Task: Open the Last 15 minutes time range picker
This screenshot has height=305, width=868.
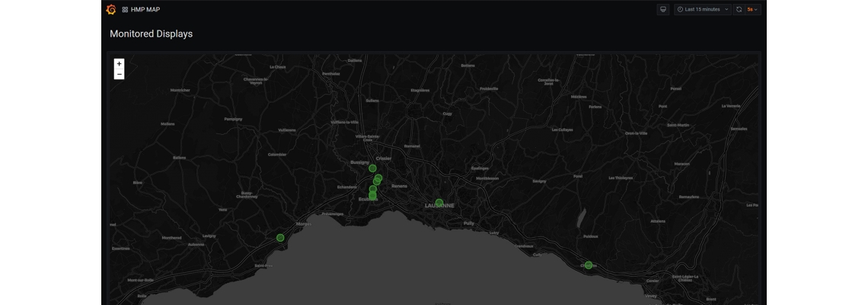Action: tap(702, 10)
